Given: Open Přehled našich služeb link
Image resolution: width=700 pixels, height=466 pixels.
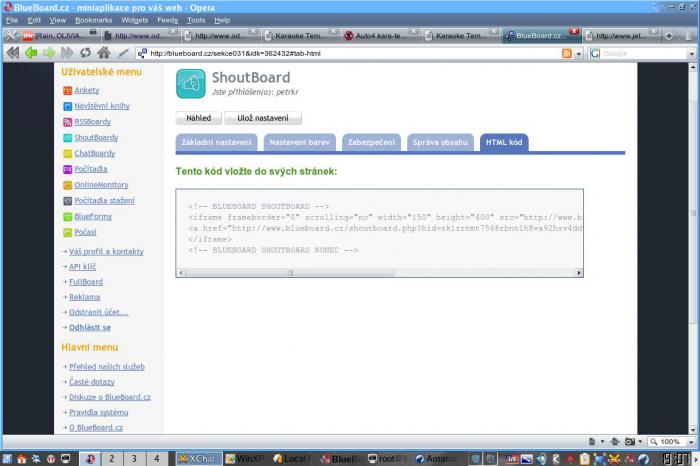Looking at the screenshot, I should [107, 367].
